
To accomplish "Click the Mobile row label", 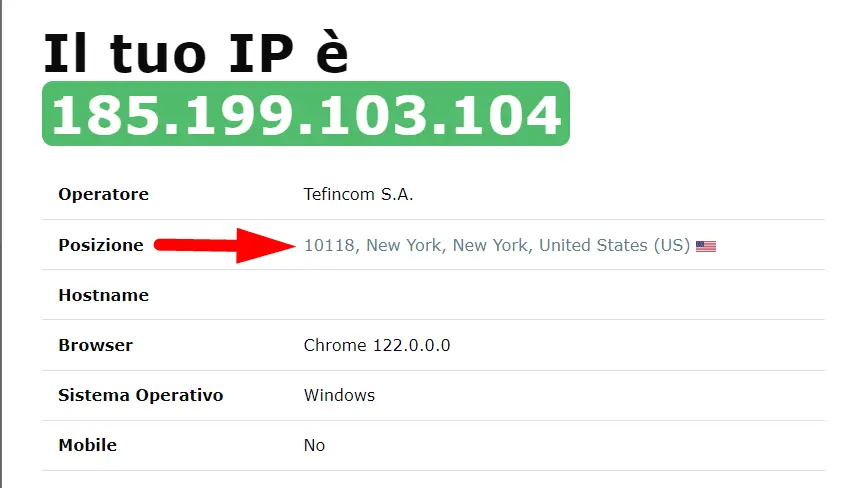I will tap(88, 445).
